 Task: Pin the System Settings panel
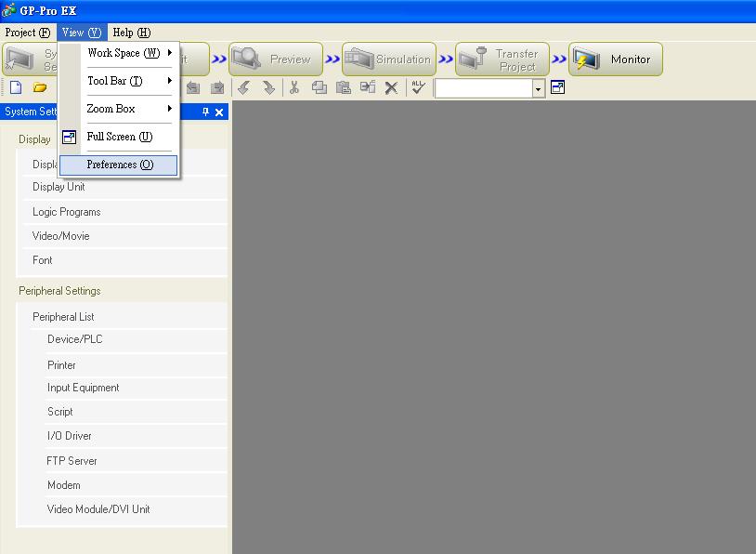pos(206,112)
